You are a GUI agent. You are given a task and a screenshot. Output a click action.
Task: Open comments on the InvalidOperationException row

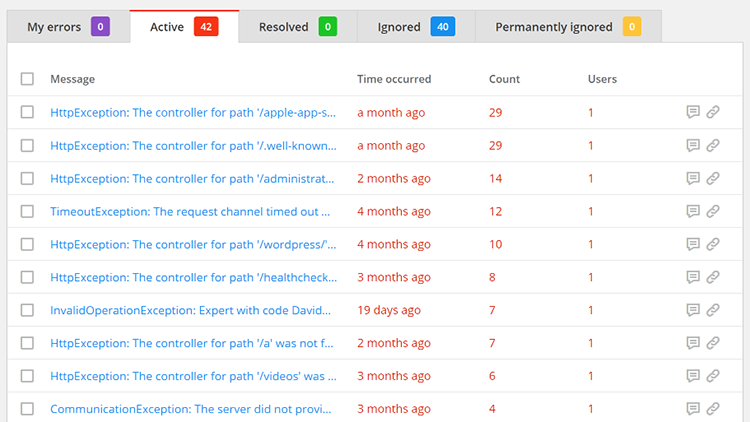692,311
